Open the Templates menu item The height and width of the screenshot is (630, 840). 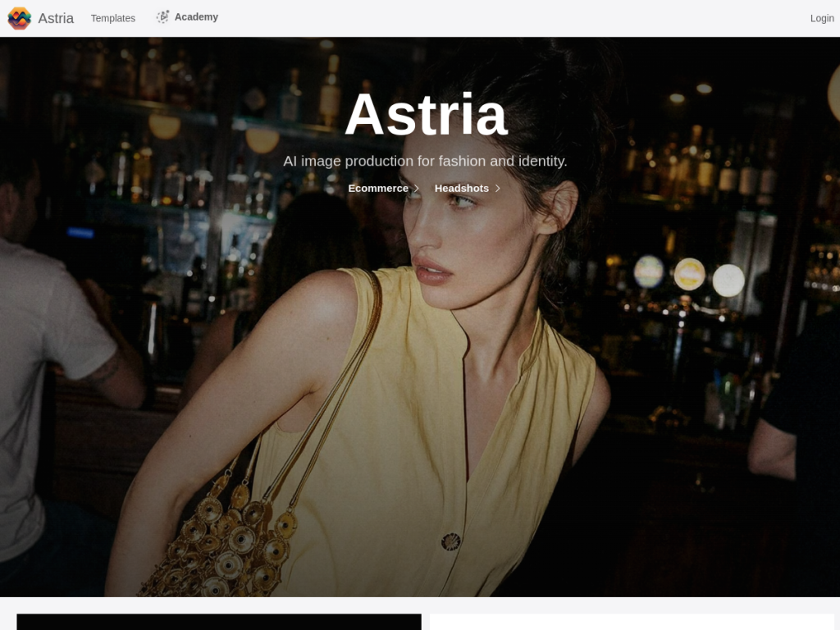point(113,18)
